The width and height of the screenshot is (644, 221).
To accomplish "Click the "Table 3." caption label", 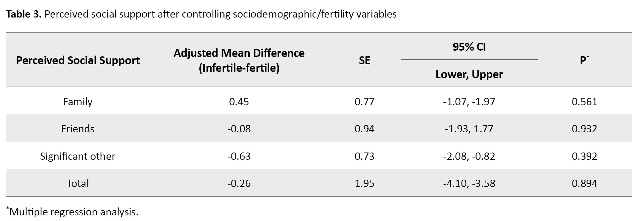I will (24, 14).
